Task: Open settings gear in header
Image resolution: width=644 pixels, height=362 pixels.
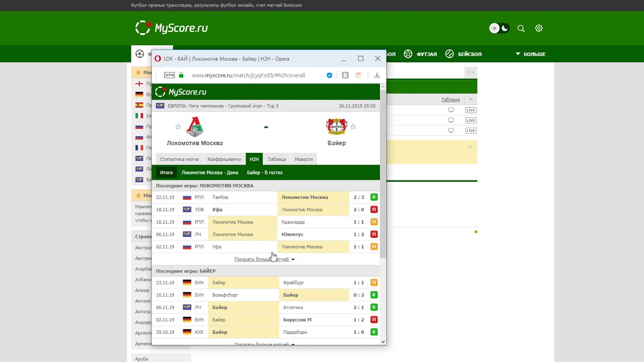Action: click(539, 29)
